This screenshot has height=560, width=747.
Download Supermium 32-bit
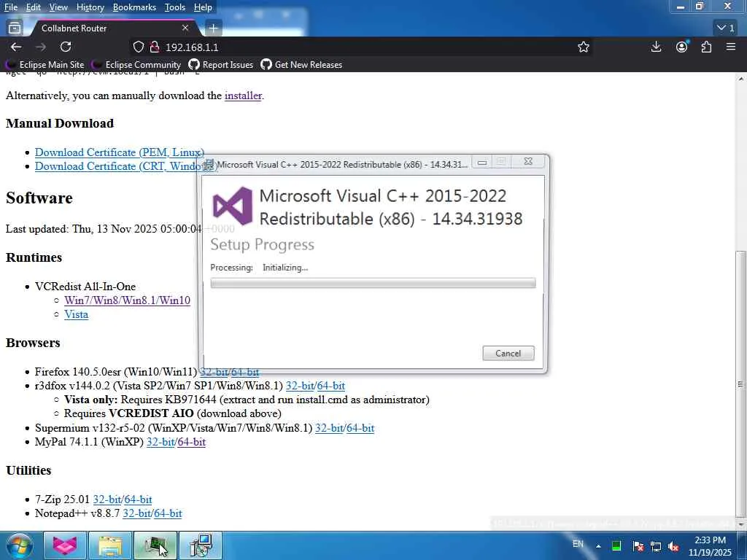pos(329,428)
